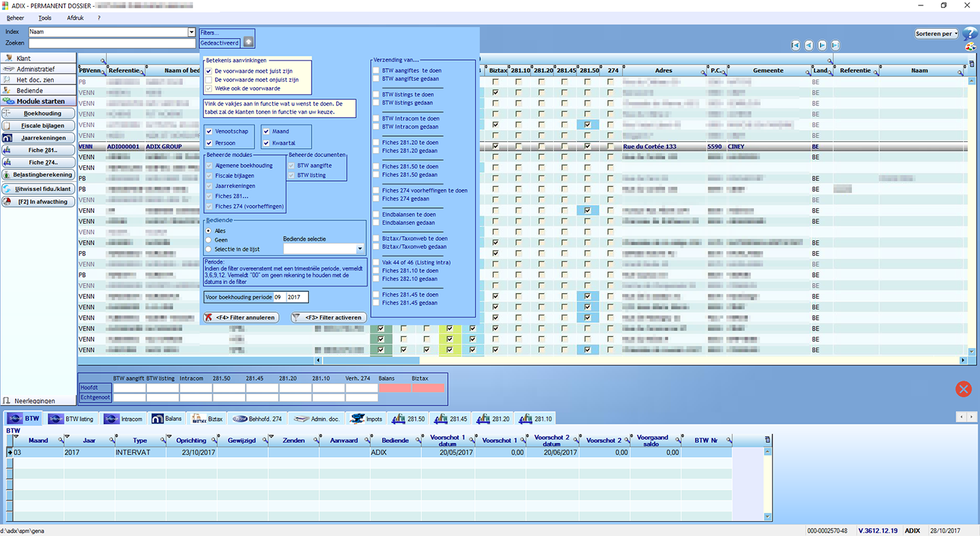Open the Fiche 281.. module
This screenshot has width=980, height=536.
pyautogui.click(x=38, y=150)
